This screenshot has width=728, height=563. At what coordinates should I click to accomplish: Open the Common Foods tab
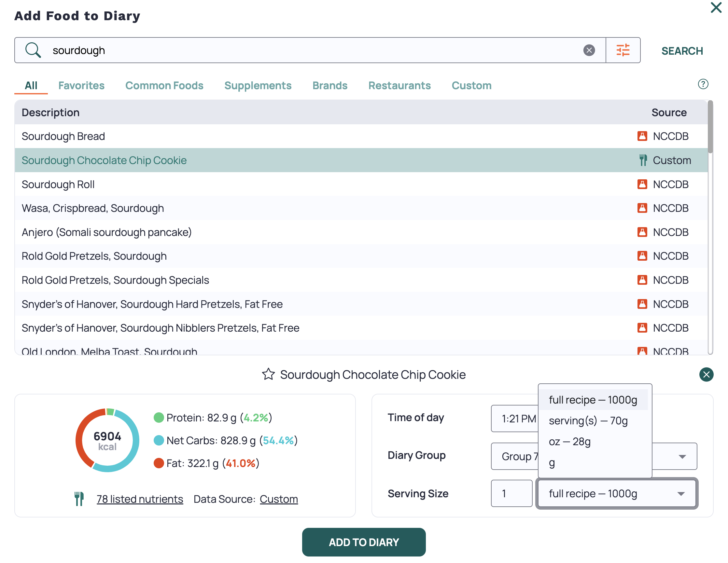click(164, 86)
